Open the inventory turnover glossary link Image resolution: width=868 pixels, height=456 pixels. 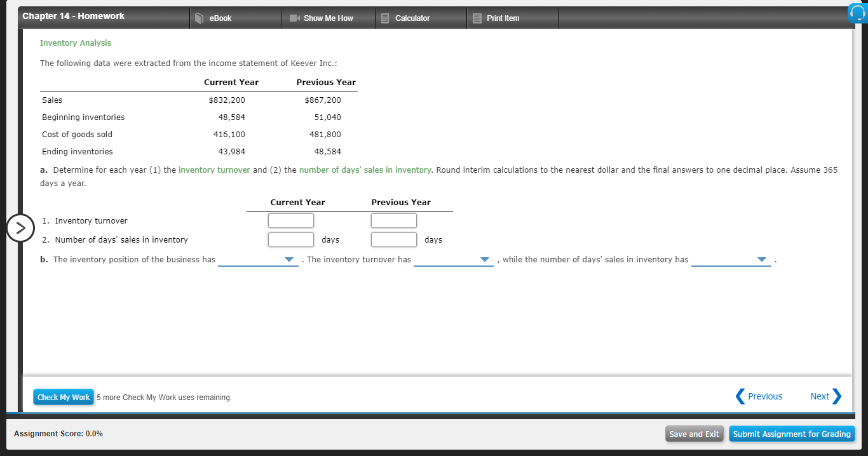[215, 170]
